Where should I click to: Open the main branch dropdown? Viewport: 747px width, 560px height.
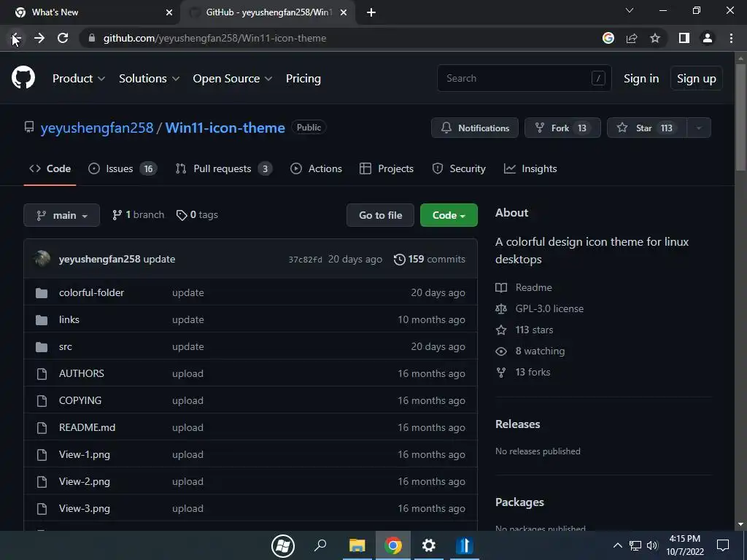61,215
